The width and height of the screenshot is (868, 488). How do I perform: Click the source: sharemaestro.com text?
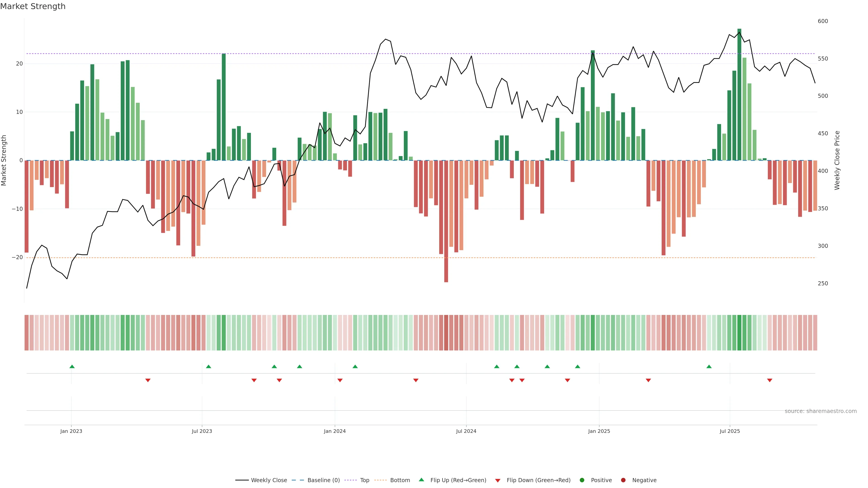821,411
